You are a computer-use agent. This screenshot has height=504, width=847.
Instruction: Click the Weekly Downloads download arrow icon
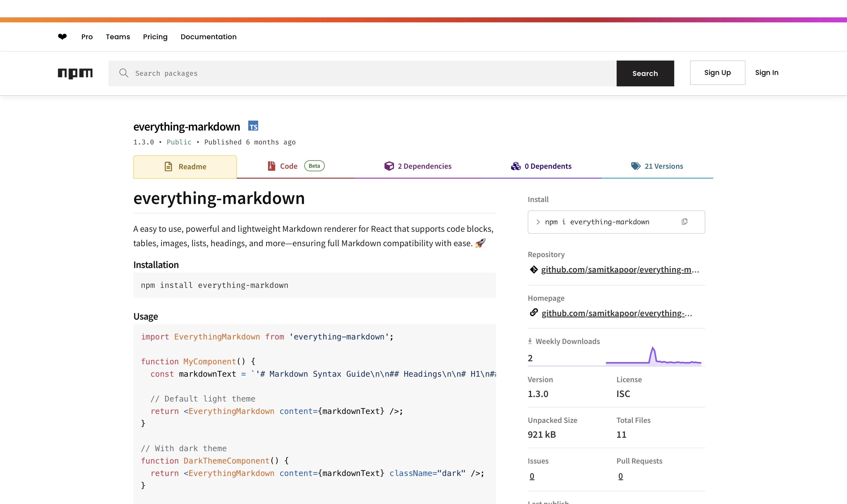(530, 341)
